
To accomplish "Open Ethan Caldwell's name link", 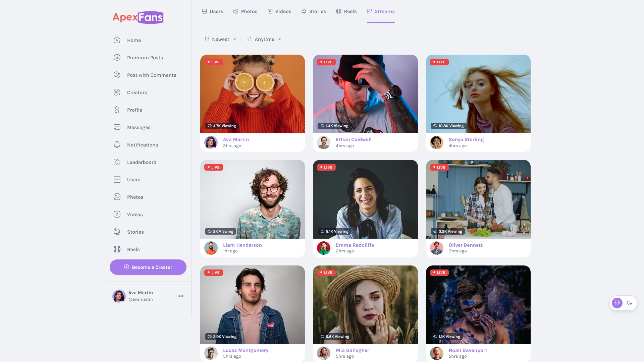I will click(354, 139).
